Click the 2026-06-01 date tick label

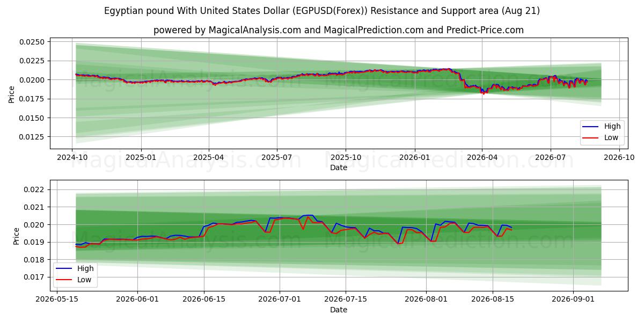pos(137,300)
